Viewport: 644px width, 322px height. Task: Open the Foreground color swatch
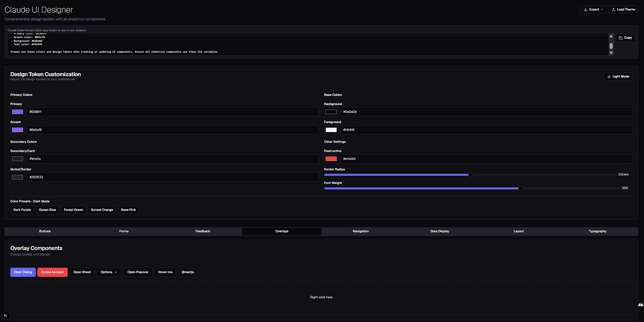pos(331,130)
